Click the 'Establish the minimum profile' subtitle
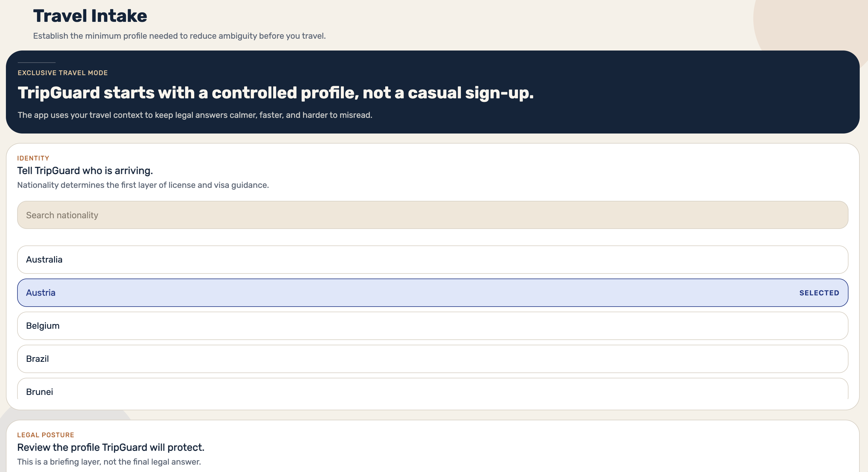Image resolution: width=868 pixels, height=472 pixels. tap(179, 36)
